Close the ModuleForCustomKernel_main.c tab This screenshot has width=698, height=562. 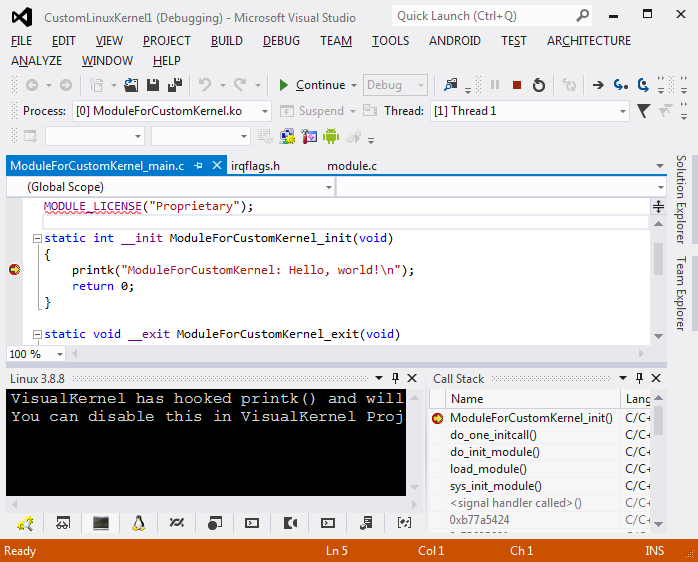pos(217,165)
